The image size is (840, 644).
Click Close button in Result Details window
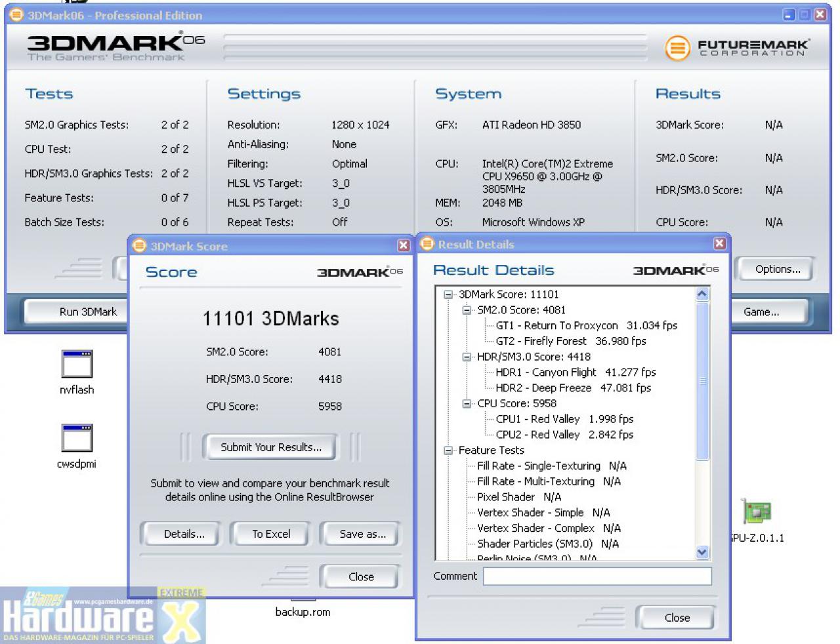tap(677, 617)
